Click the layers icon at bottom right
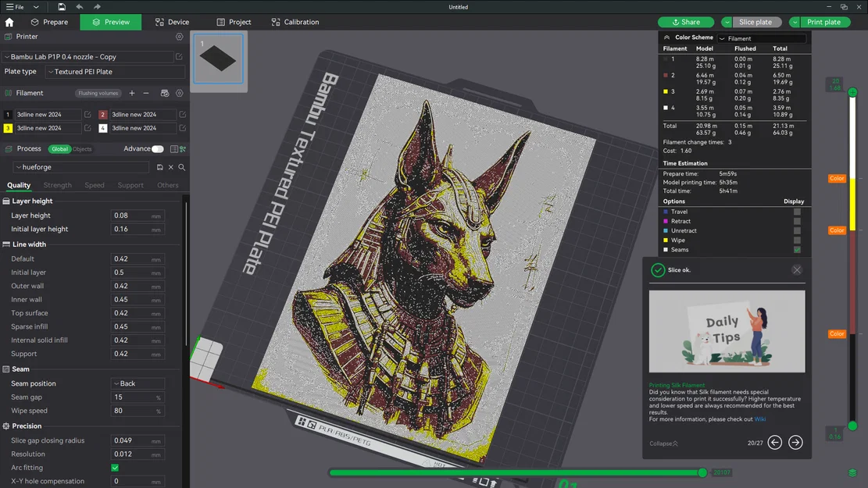This screenshot has height=488, width=868. click(852, 472)
